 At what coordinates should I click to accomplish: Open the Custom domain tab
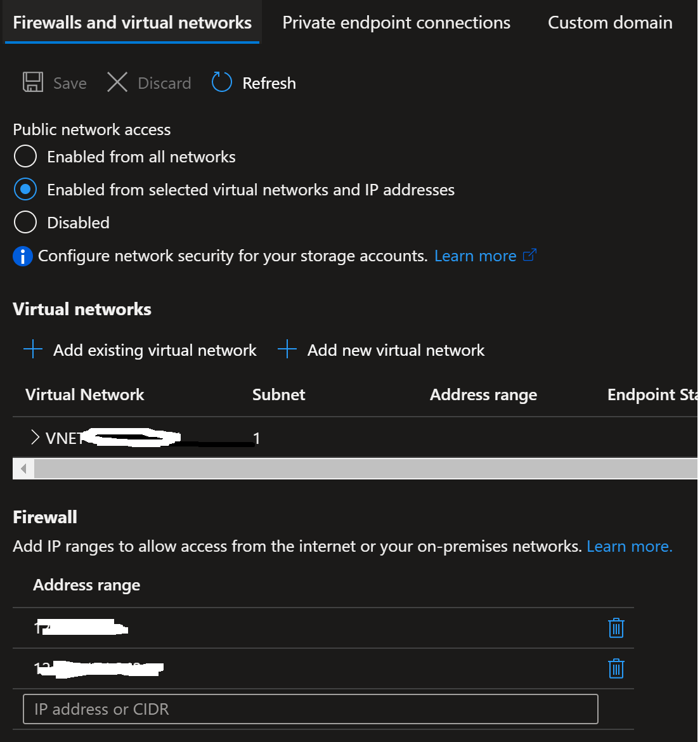click(609, 22)
